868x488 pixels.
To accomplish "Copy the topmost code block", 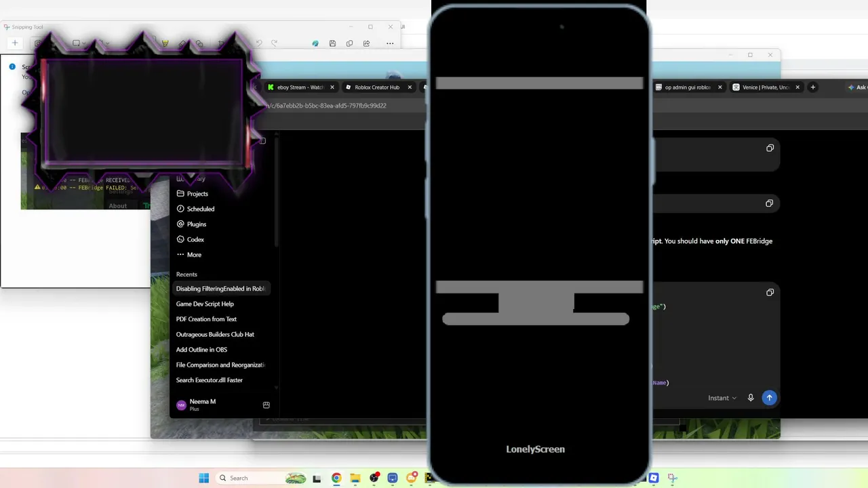I will pyautogui.click(x=770, y=148).
